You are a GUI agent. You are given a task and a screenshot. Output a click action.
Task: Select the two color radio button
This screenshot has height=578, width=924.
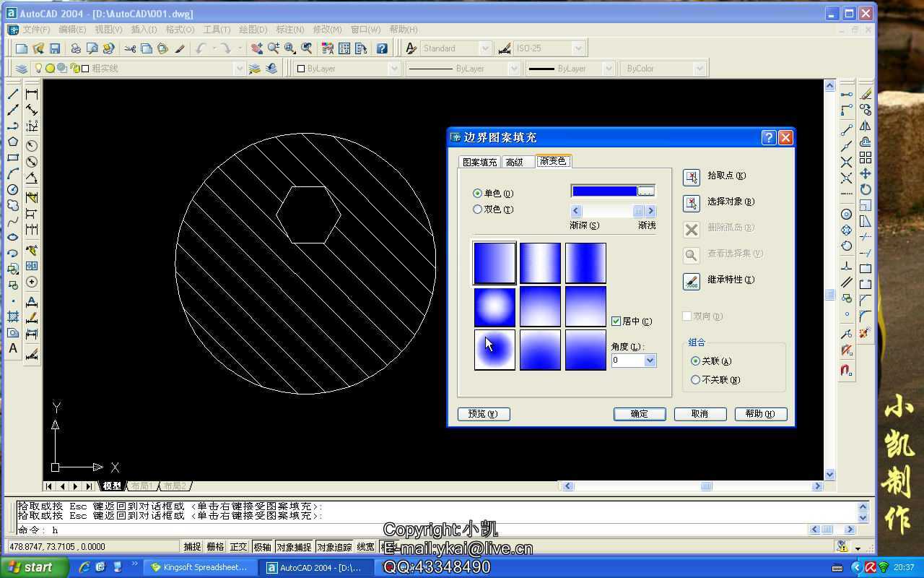tap(477, 209)
